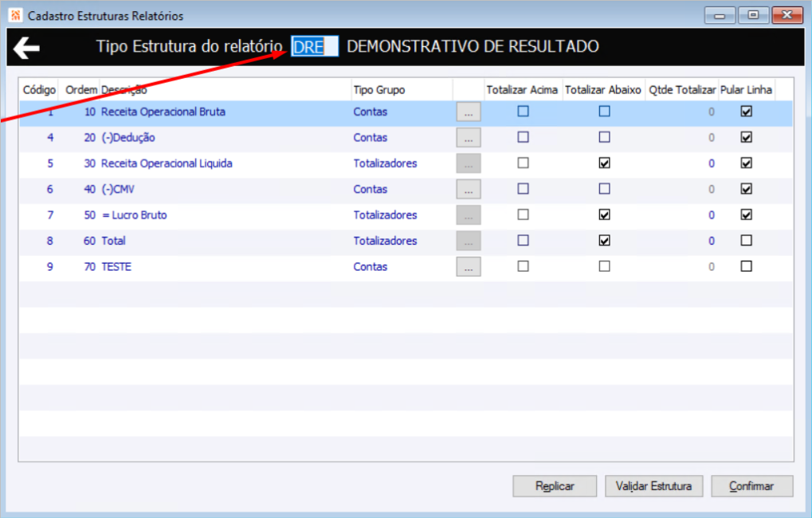Uncheck Pular Linha for (-)Dedução
Screen dimensions: 812x518
coord(746,137)
